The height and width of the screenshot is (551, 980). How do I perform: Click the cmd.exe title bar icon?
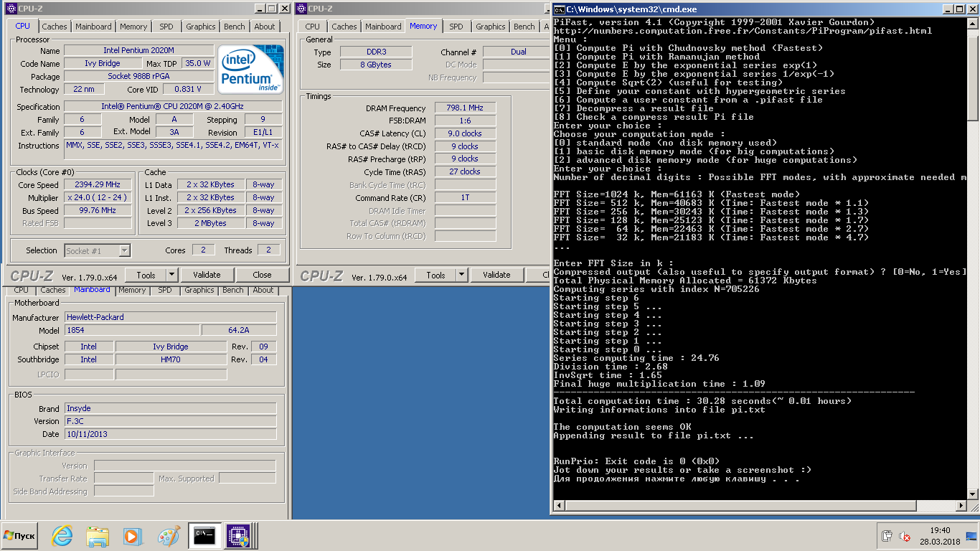click(559, 9)
